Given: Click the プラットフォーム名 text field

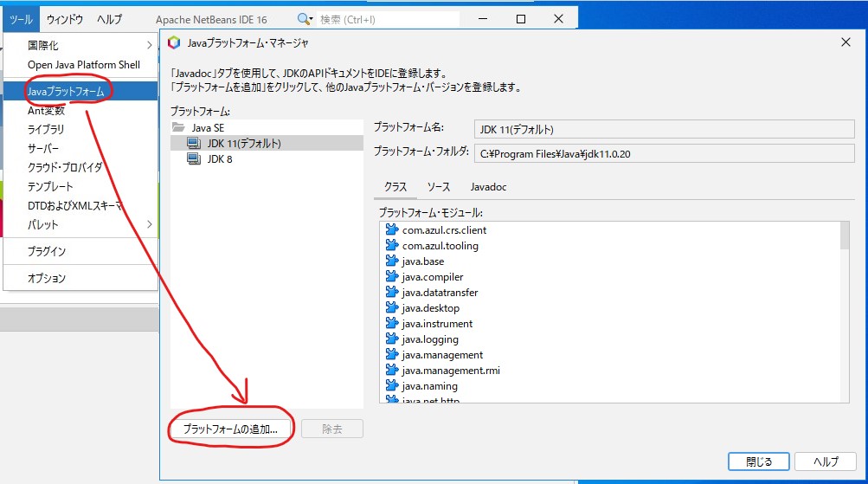Looking at the screenshot, I should (665, 129).
